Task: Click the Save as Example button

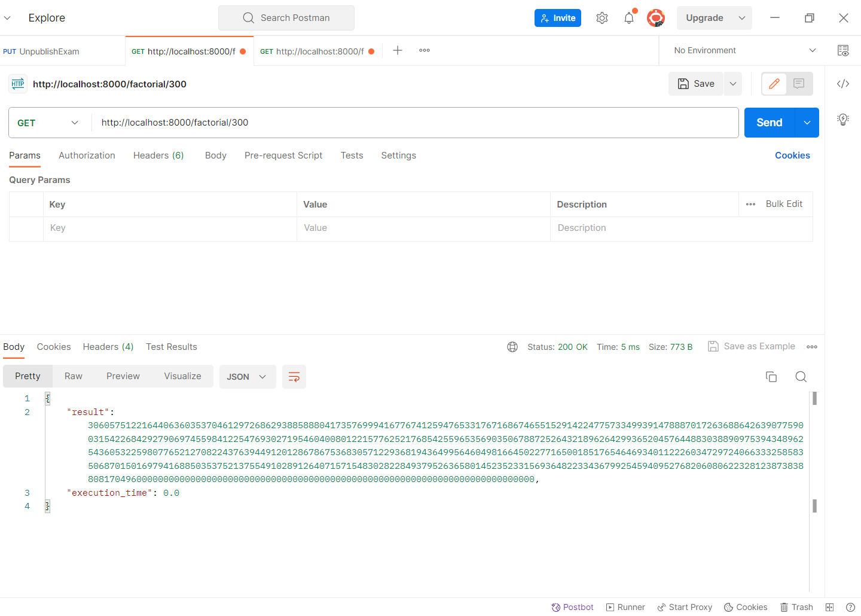Action: click(752, 346)
